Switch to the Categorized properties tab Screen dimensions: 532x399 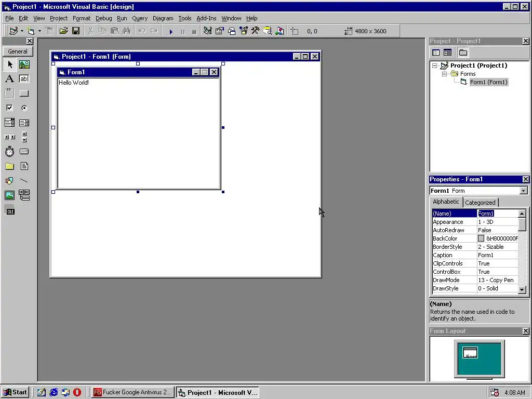click(480, 203)
